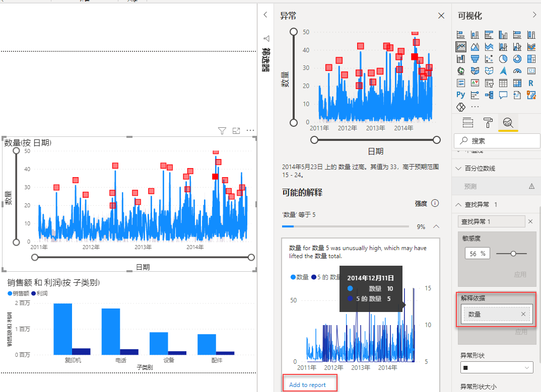Add a gauge visual

tap(517, 70)
